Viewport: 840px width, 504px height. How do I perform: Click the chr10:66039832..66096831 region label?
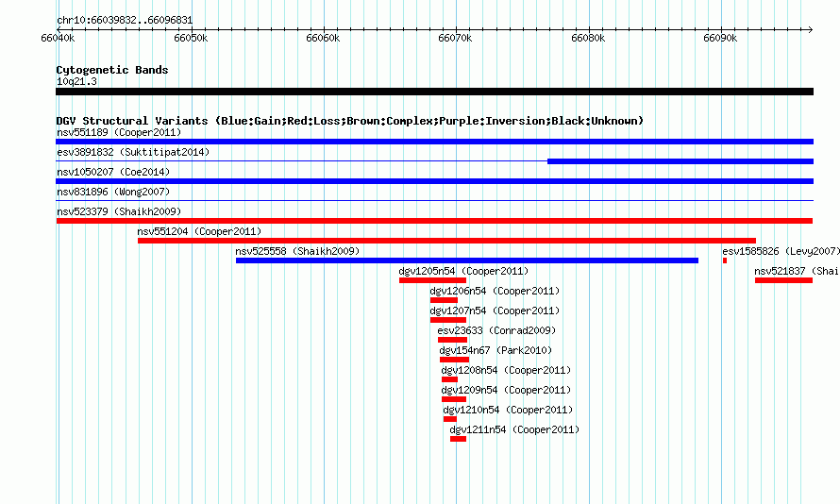[x=125, y=20]
